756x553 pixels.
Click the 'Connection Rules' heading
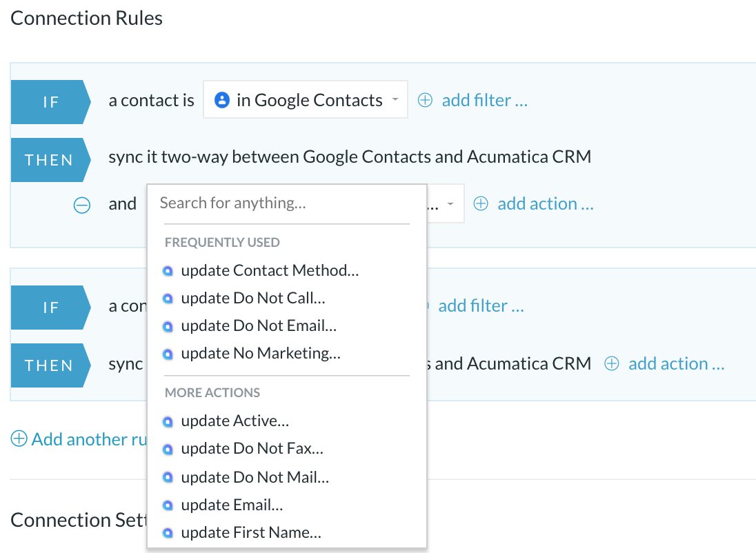87,19
